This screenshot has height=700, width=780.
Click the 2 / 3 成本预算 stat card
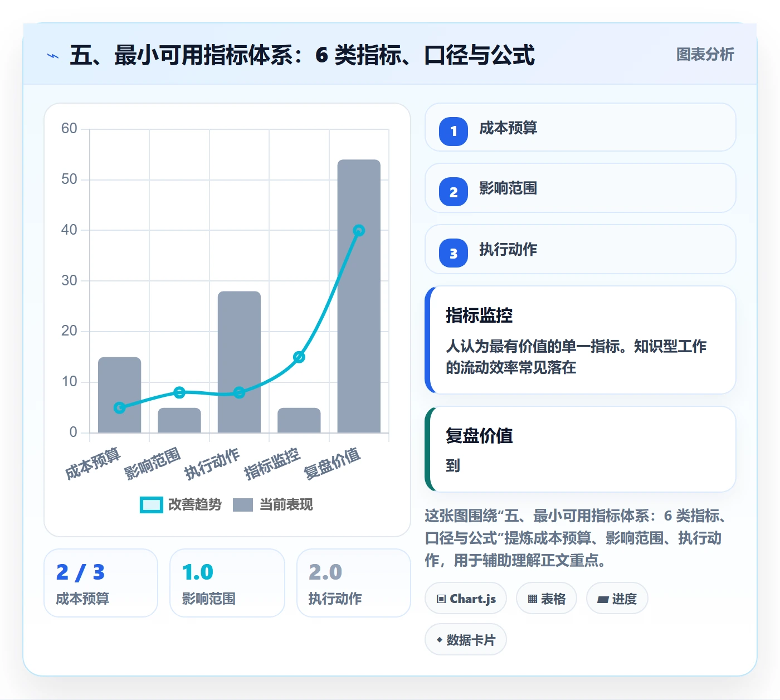click(101, 583)
